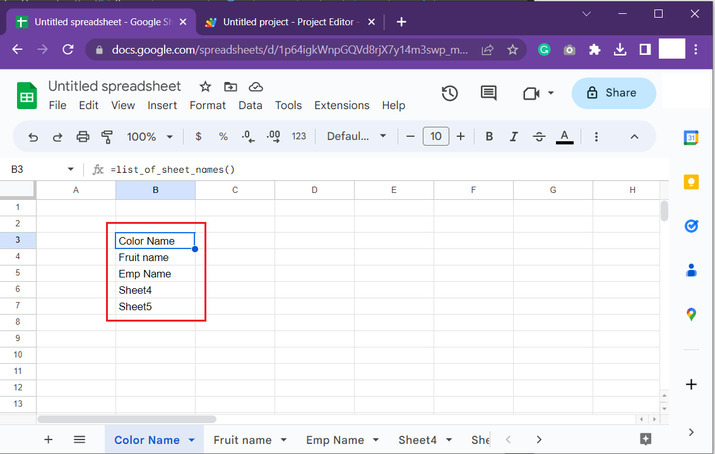
Task: Switch to the Emp Name sheet tab
Action: pos(335,440)
